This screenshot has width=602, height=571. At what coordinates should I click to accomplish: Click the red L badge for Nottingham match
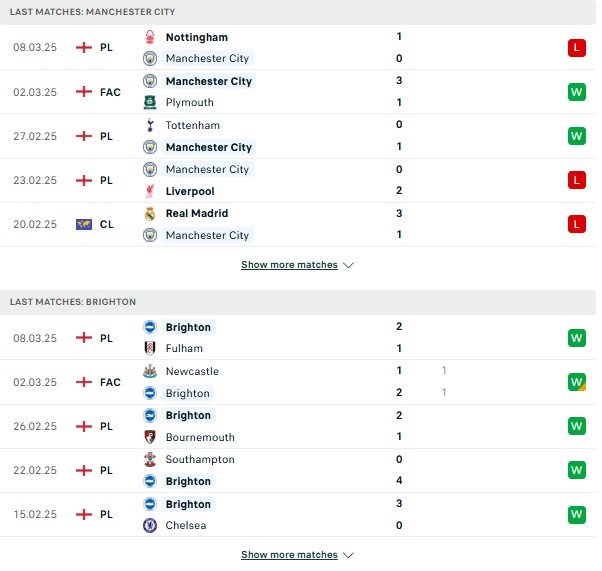point(577,48)
